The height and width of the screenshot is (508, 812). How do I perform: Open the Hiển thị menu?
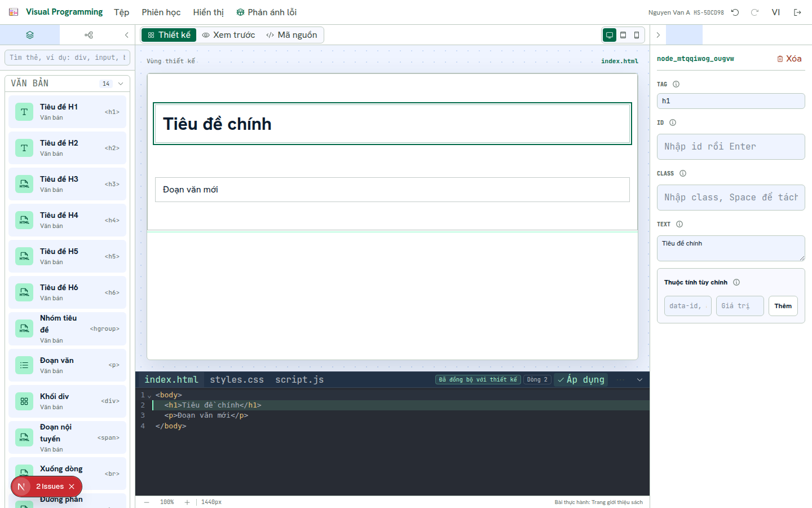pyautogui.click(x=209, y=12)
